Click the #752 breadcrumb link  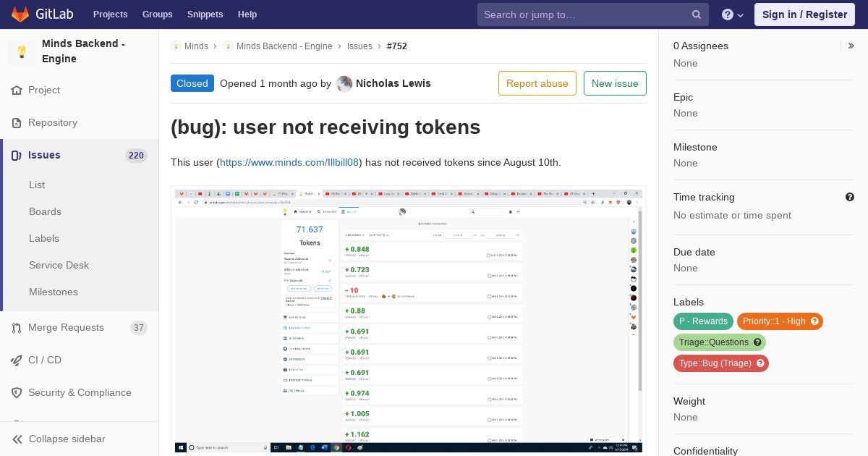[397, 46]
